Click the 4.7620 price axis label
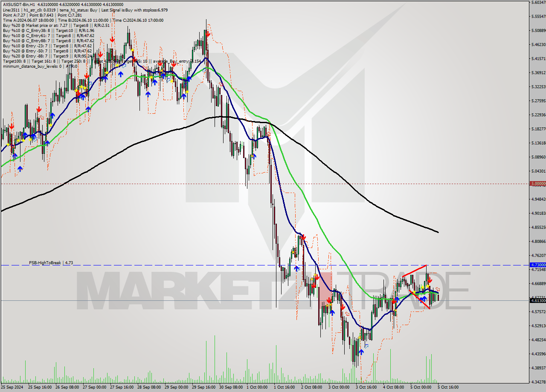546x392 pixels. coord(538,255)
